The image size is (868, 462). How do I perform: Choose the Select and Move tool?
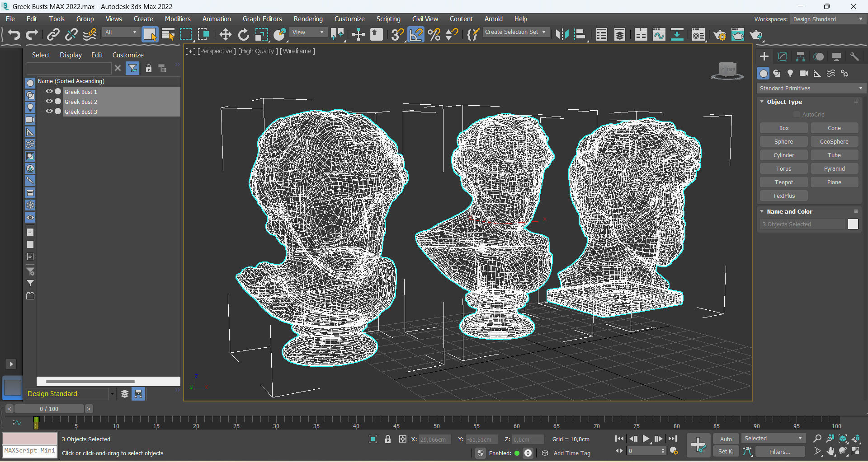(225, 35)
